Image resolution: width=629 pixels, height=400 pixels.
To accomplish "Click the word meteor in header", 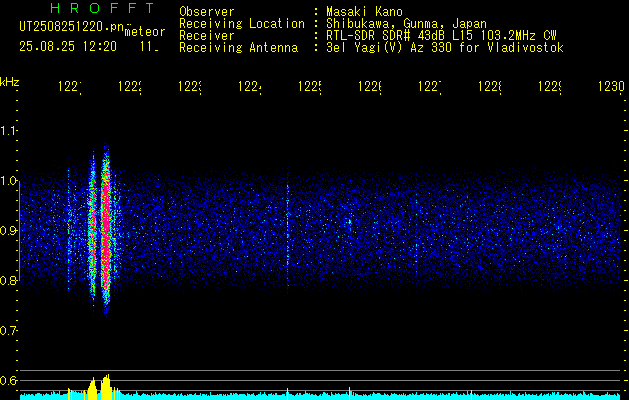I will pyautogui.click(x=145, y=32).
